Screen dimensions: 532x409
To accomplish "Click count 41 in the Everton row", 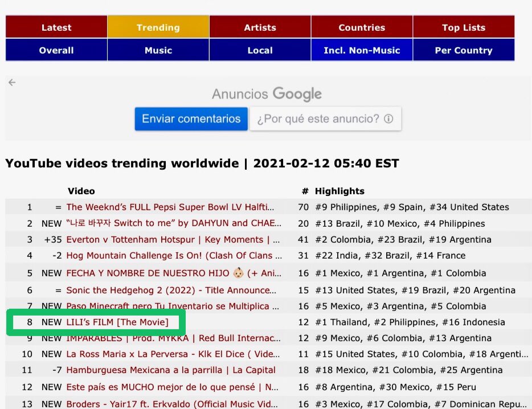I will (304, 239).
